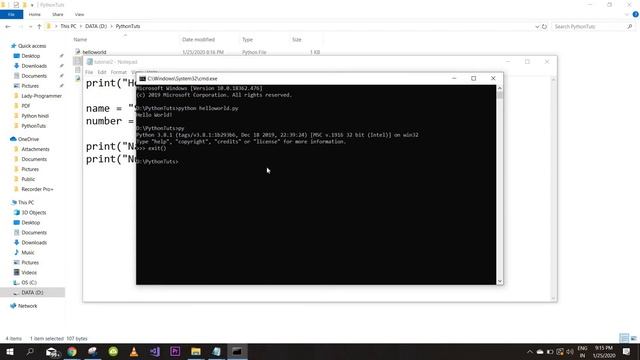The image size is (640, 360).
Task: Sort files by Type column header
Action: coord(247,40)
